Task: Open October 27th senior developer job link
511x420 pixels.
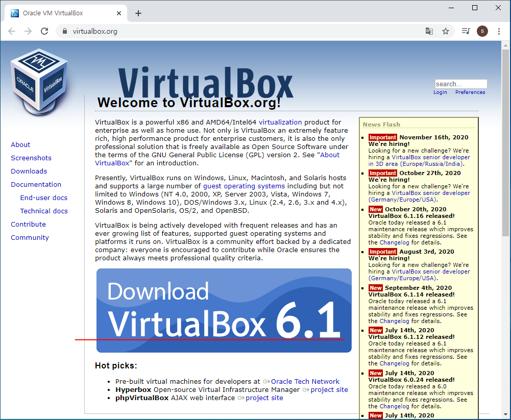Action: [x=420, y=196]
